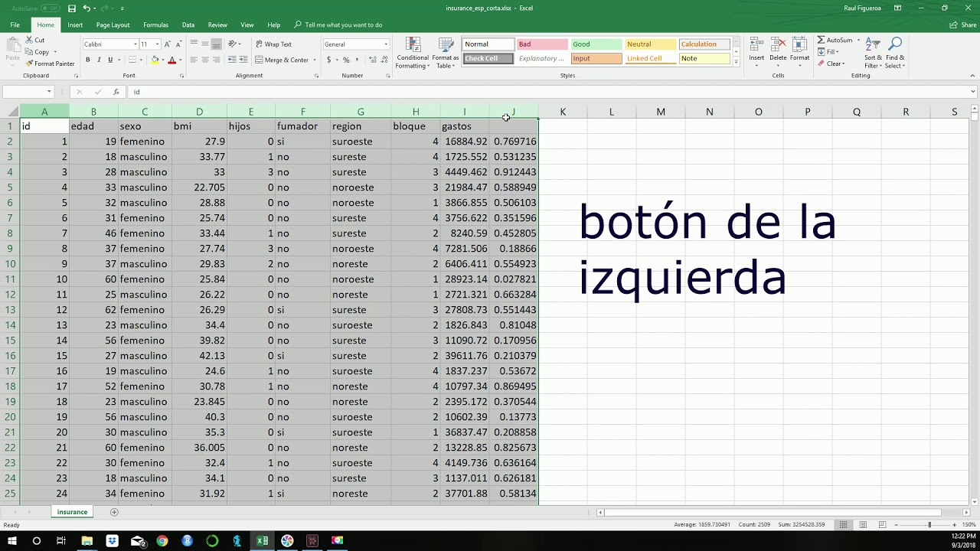
Task: Click the Cut scissors icon
Action: (x=29, y=40)
